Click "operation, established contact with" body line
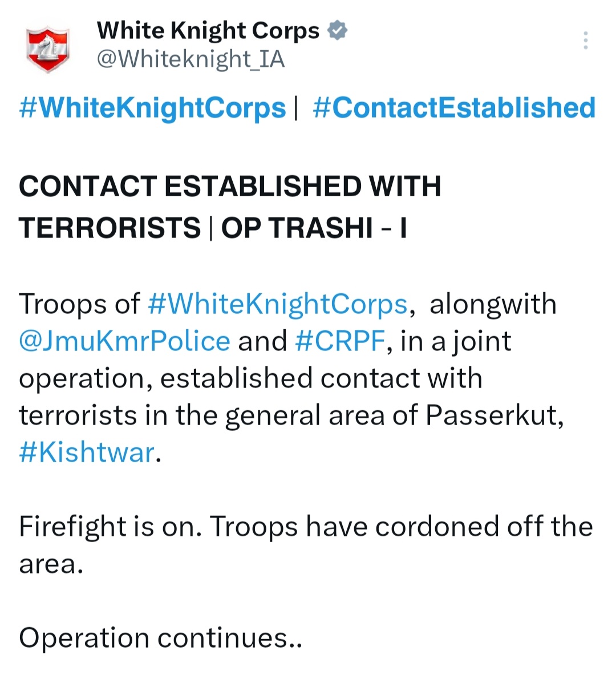Image resolution: width=616 pixels, height=687 pixels. [x=250, y=378]
